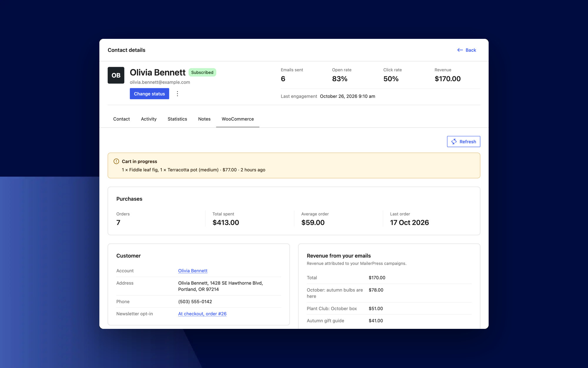Click the Average order value $59.00
Screen dimensions: 588x368
tap(313, 223)
